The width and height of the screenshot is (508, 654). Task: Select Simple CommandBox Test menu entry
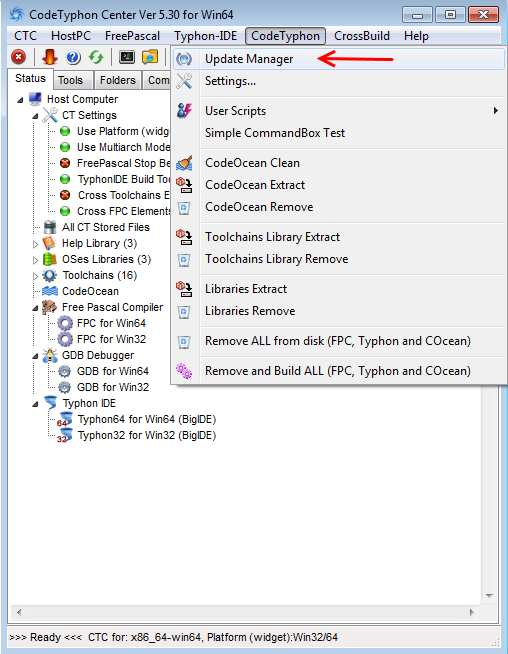[x=339, y=133]
